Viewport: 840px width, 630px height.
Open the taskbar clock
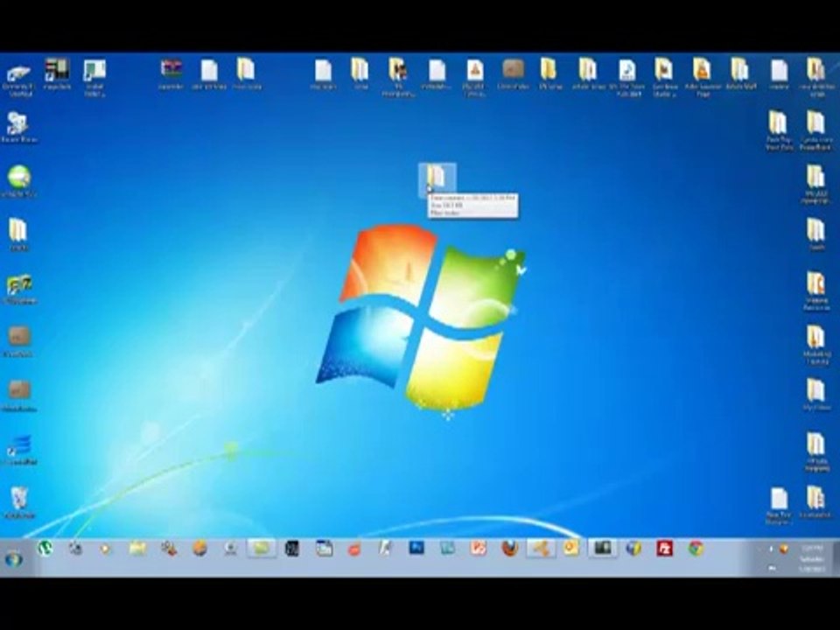pos(812,558)
